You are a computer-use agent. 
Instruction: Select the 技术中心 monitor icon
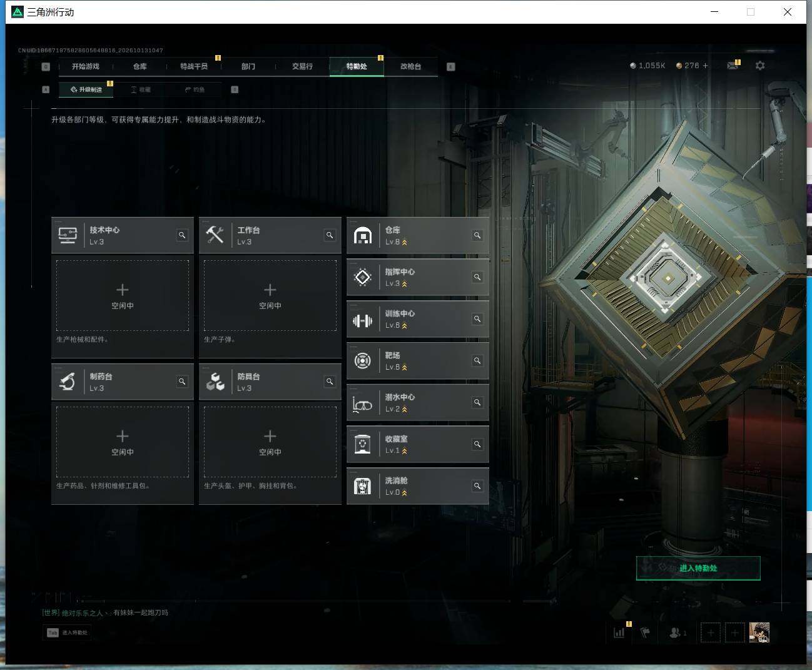coord(68,235)
